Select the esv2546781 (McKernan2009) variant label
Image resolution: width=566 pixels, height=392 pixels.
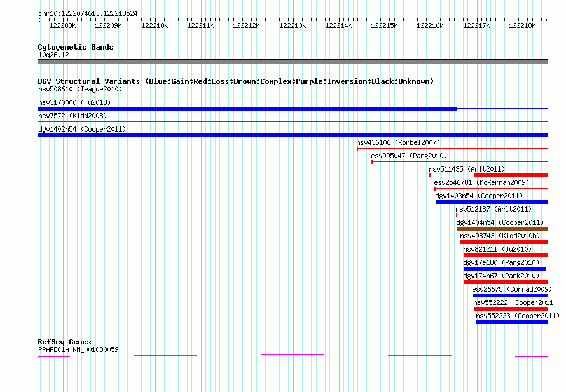(481, 182)
